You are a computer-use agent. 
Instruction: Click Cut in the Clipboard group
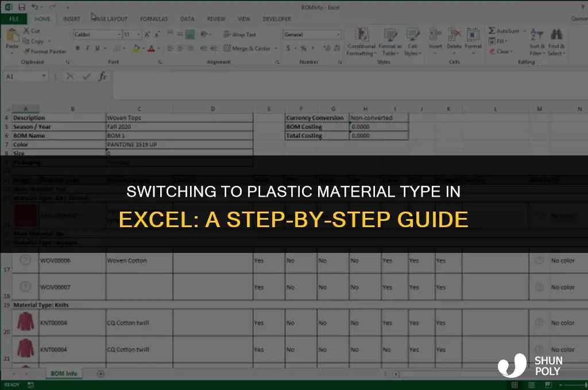32,31
